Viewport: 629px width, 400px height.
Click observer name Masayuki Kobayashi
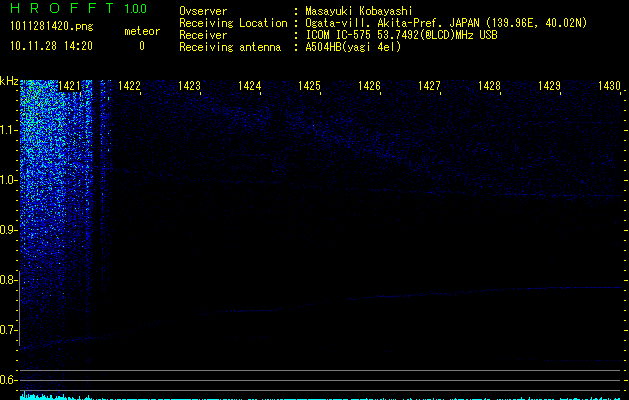point(359,11)
